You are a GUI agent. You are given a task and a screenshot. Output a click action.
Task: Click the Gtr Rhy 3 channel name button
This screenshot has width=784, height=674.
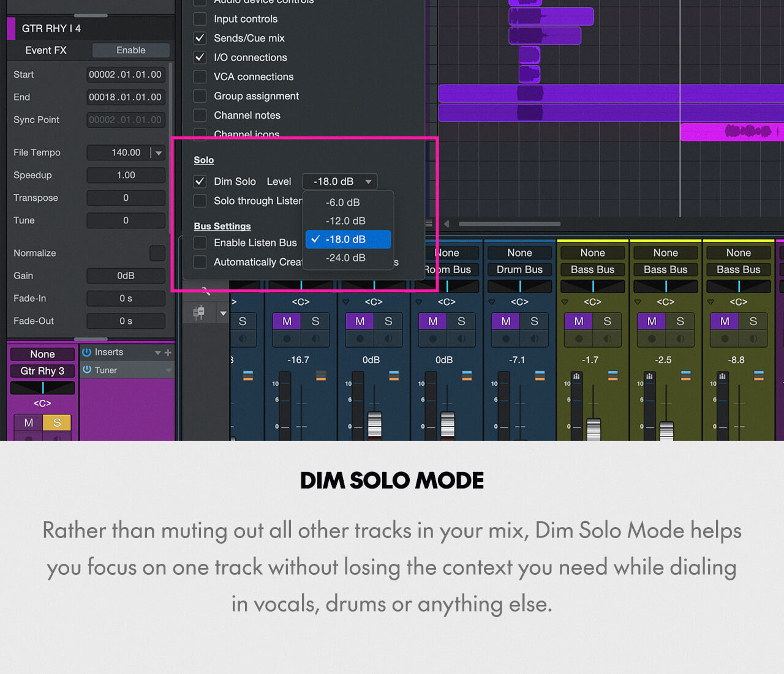(42, 371)
